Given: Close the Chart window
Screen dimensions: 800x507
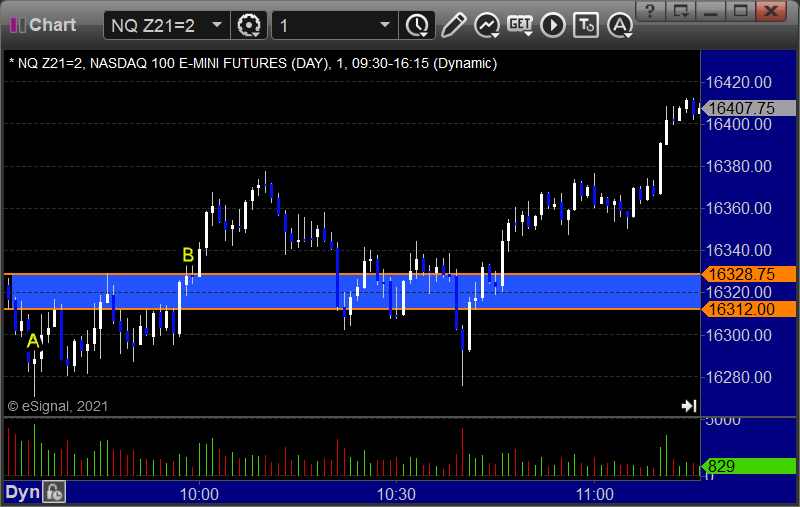Looking at the screenshot, I should [x=771, y=11].
